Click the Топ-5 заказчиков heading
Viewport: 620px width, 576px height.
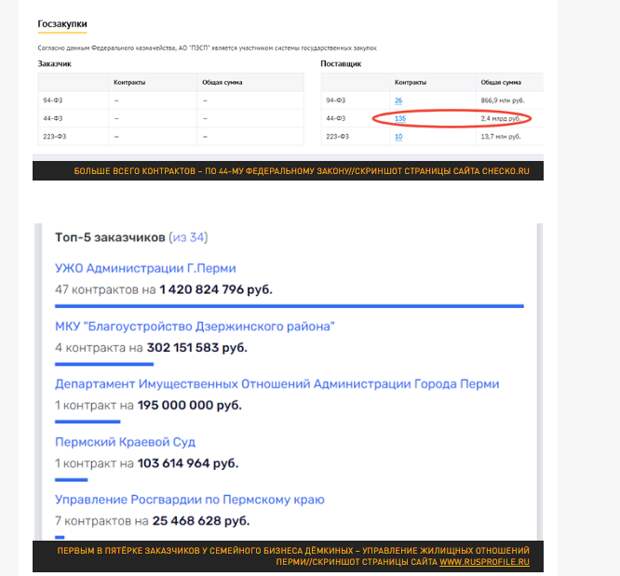110,237
